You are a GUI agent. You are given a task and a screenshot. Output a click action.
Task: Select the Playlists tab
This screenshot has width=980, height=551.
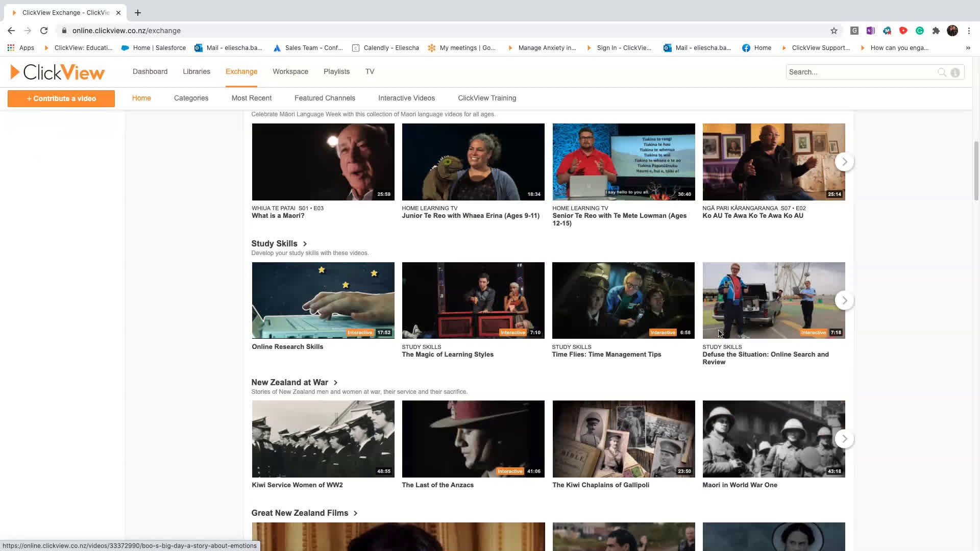point(336,71)
